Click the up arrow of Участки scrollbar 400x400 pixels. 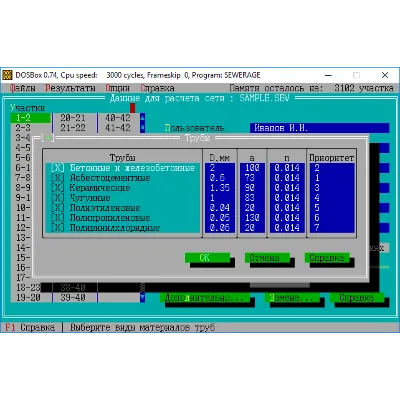point(142,118)
